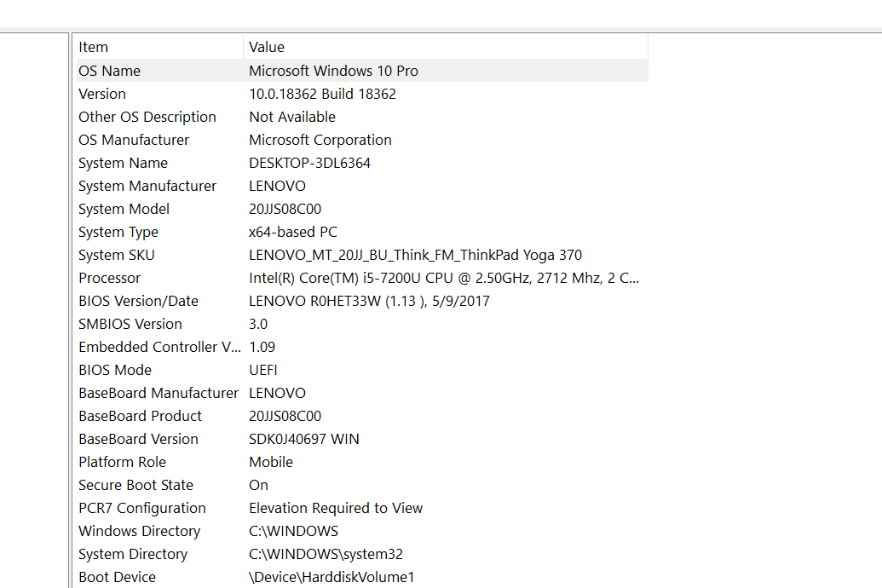882x588 pixels.
Task: Select the Platform Role row label
Action: (123, 463)
